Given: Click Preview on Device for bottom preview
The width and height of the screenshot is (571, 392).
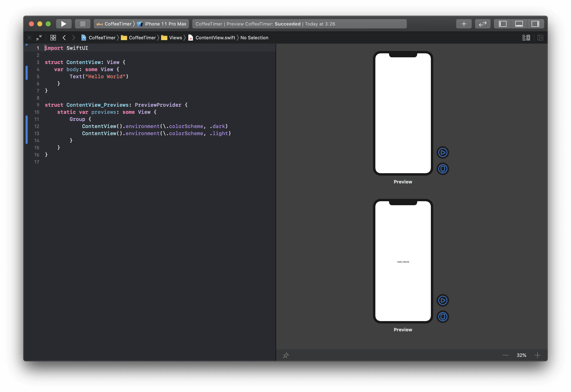Looking at the screenshot, I should 443,317.
